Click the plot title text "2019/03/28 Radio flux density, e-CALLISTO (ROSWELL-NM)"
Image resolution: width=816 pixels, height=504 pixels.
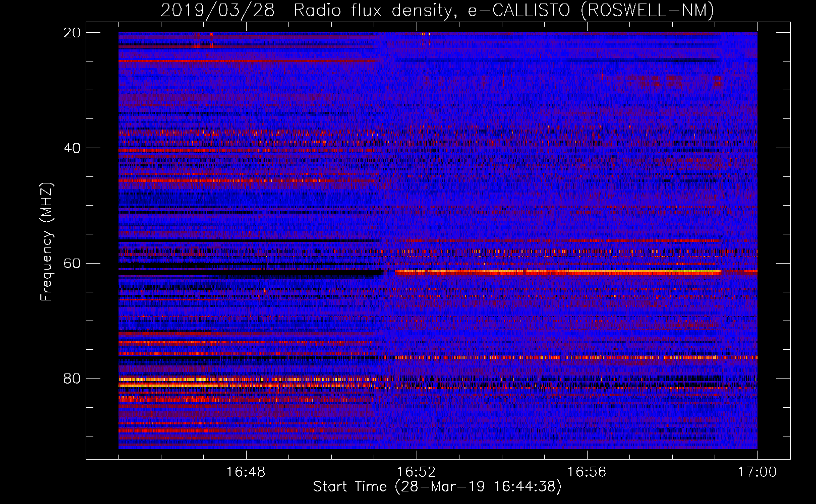pos(437,10)
